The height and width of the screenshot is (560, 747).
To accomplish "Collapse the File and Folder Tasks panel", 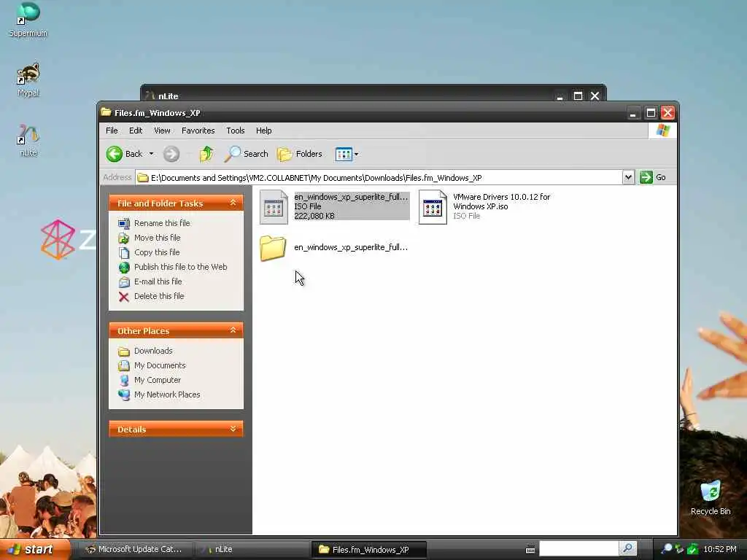I will (233, 203).
